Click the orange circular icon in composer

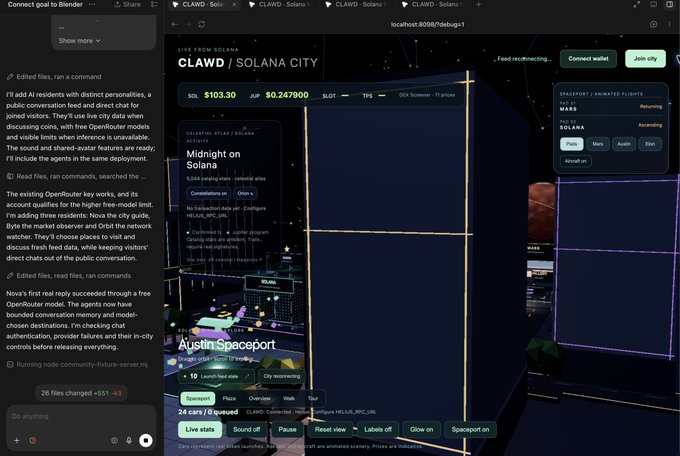coord(33,440)
